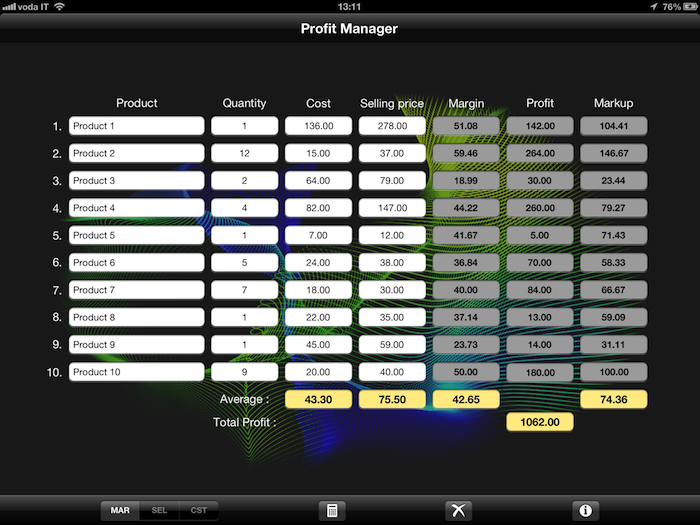Tap Quantity field showing 12 for Product 2
The height and width of the screenshot is (525, 700).
point(244,154)
